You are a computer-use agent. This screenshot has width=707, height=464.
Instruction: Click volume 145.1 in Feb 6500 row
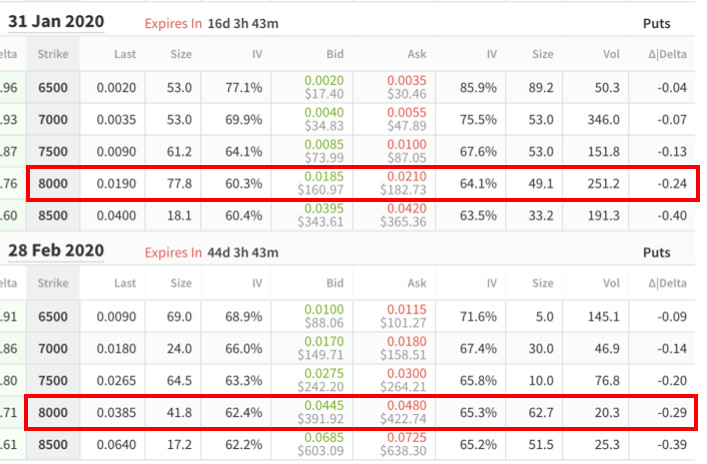click(603, 317)
